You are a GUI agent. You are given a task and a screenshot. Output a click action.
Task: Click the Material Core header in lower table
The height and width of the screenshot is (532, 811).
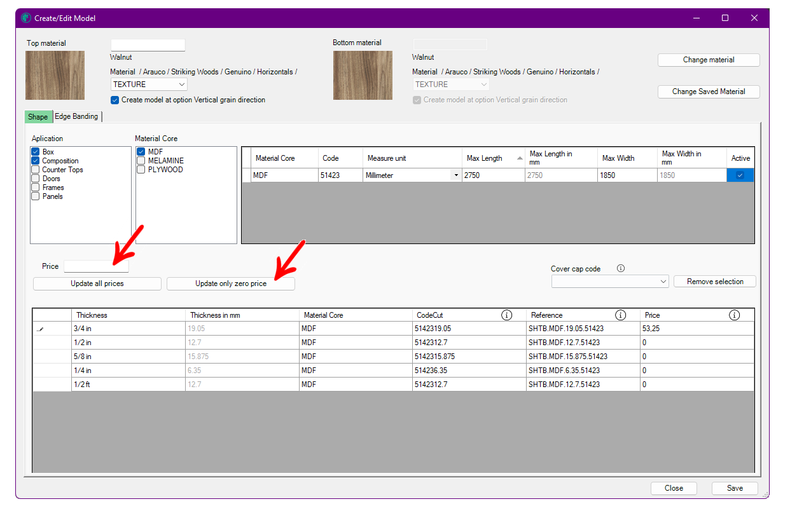point(356,315)
